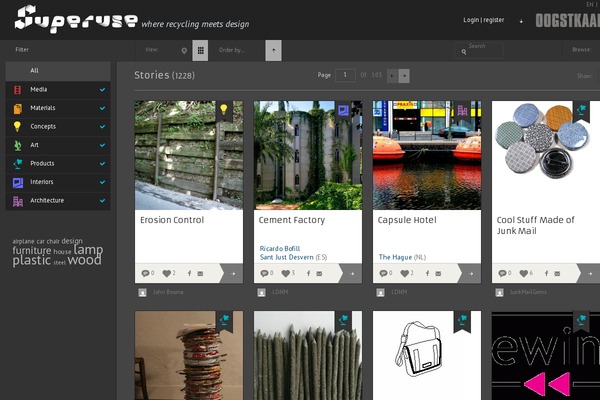Click the Oogstkaart logo
600x400 pixels.
tap(568, 21)
